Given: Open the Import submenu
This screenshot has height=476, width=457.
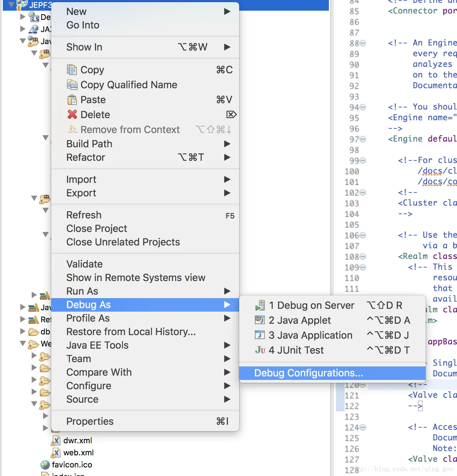Looking at the screenshot, I should pos(145,179).
